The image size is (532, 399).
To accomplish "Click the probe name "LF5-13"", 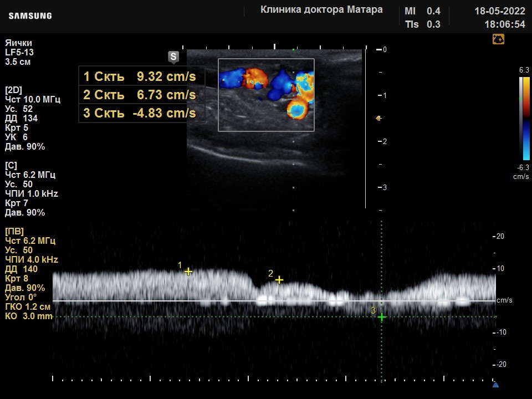I will click(x=19, y=52).
